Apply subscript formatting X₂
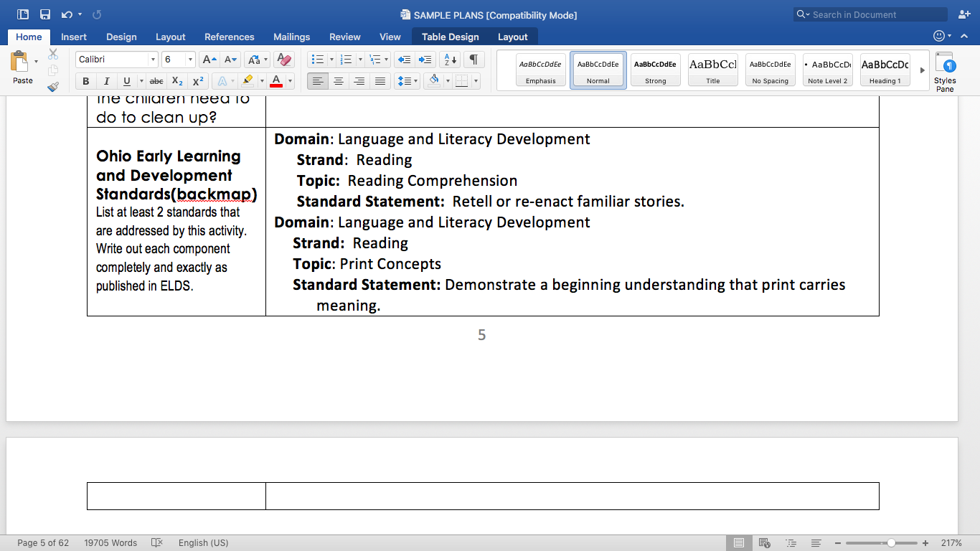980x551 pixels. (177, 81)
